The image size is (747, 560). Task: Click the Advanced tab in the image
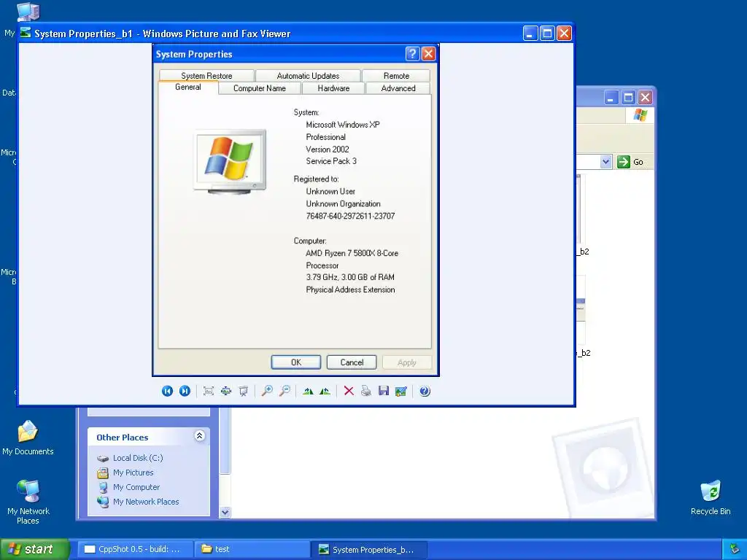coord(398,88)
